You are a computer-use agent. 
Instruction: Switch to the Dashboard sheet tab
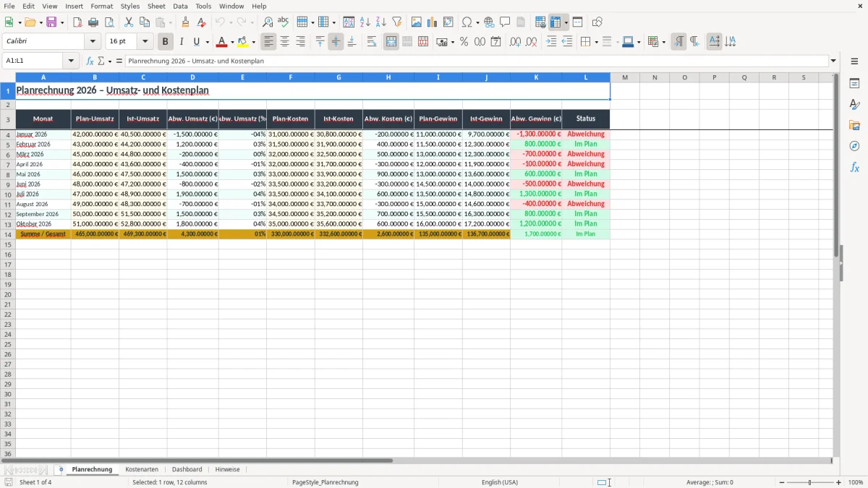pyautogui.click(x=187, y=469)
